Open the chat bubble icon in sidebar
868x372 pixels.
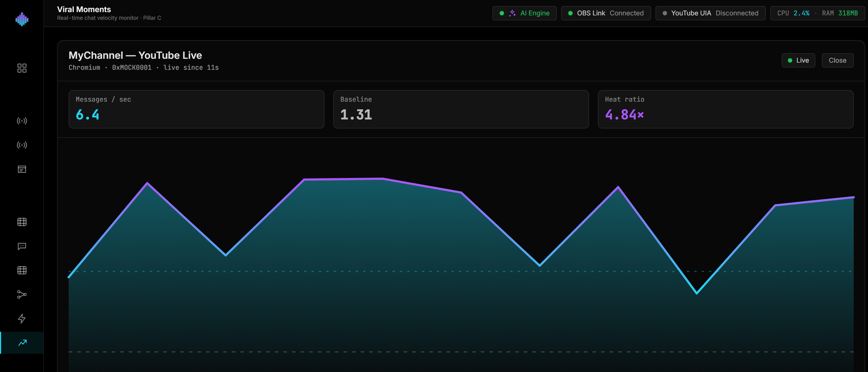pyautogui.click(x=22, y=246)
